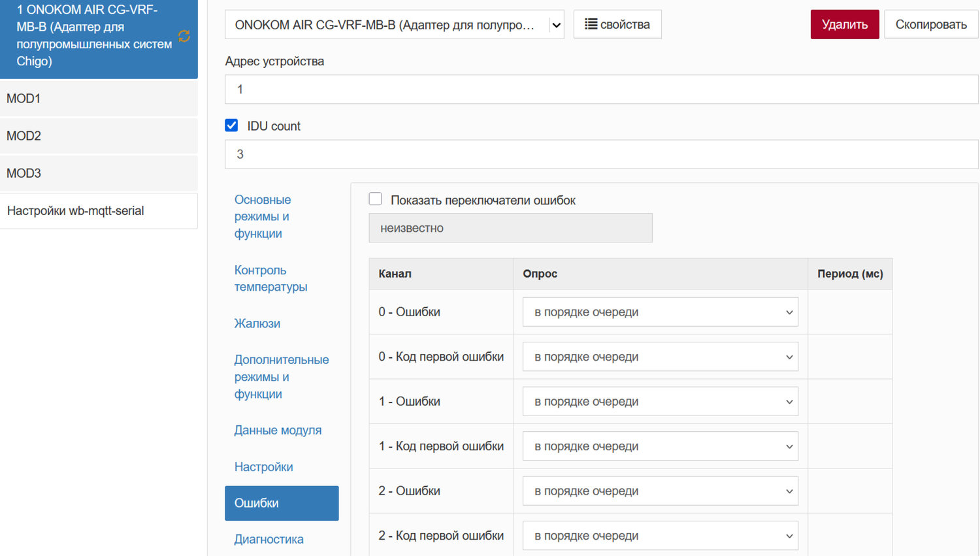
Task: Select MOD2 in the left sidebar
Action: tap(98, 136)
